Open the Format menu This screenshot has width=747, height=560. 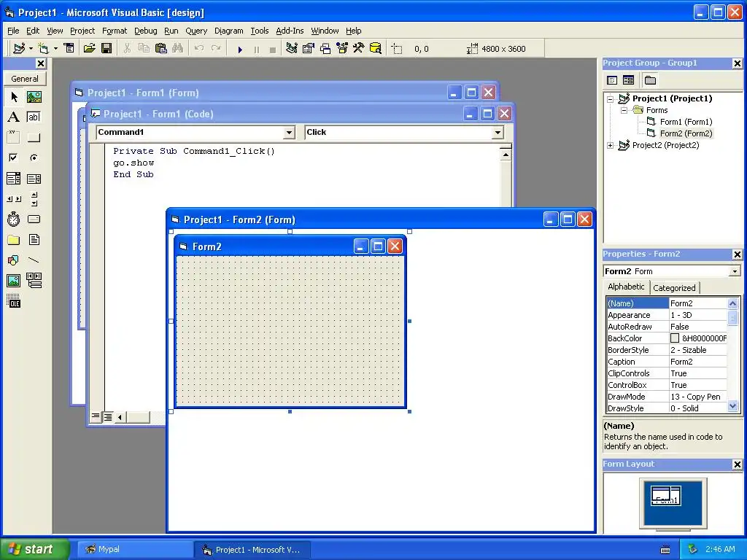[x=115, y=31]
